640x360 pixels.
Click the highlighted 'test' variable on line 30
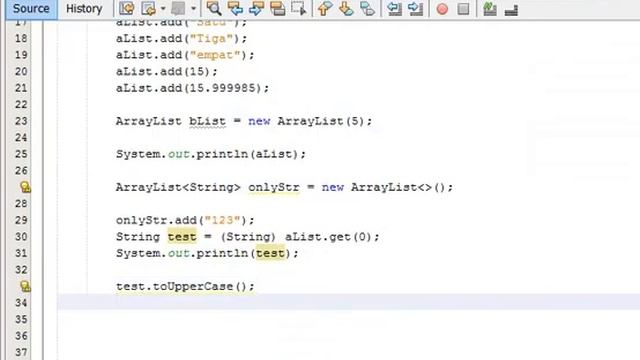click(182, 237)
